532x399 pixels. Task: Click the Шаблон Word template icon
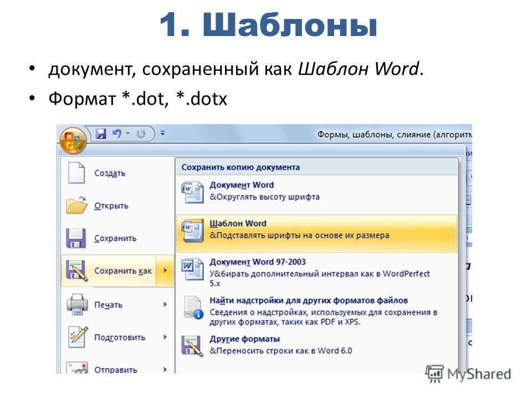[192, 231]
